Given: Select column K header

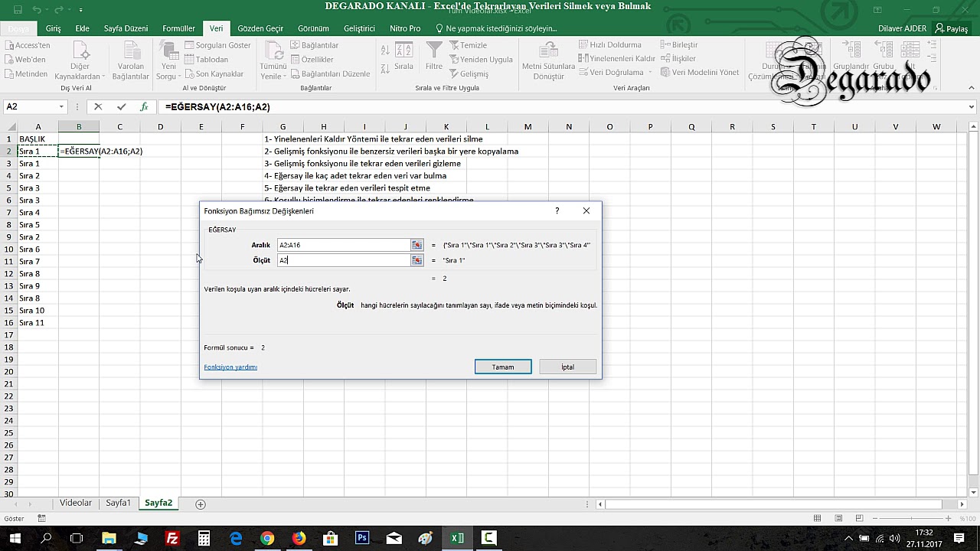Looking at the screenshot, I should (446, 127).
